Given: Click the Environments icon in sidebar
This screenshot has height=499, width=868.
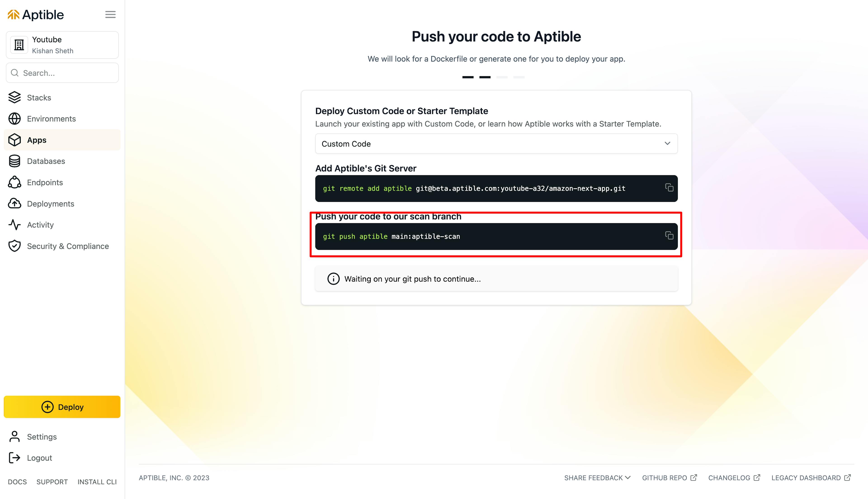Looking at the screenshot, I should pyautogui.click(x=15, y=118).
